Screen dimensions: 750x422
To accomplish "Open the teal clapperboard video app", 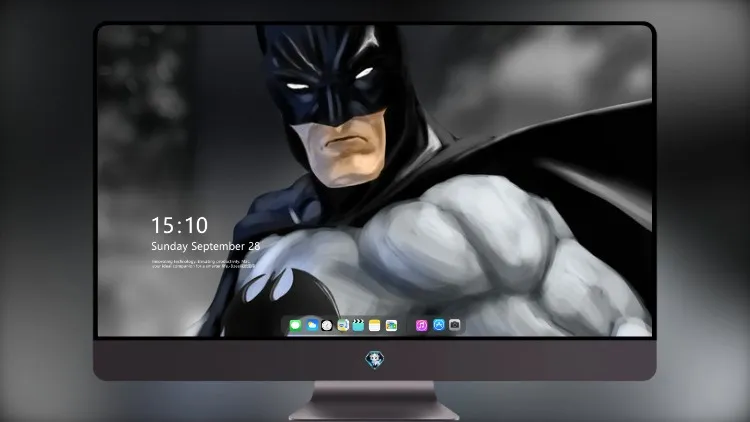I will tap(358, 325).
